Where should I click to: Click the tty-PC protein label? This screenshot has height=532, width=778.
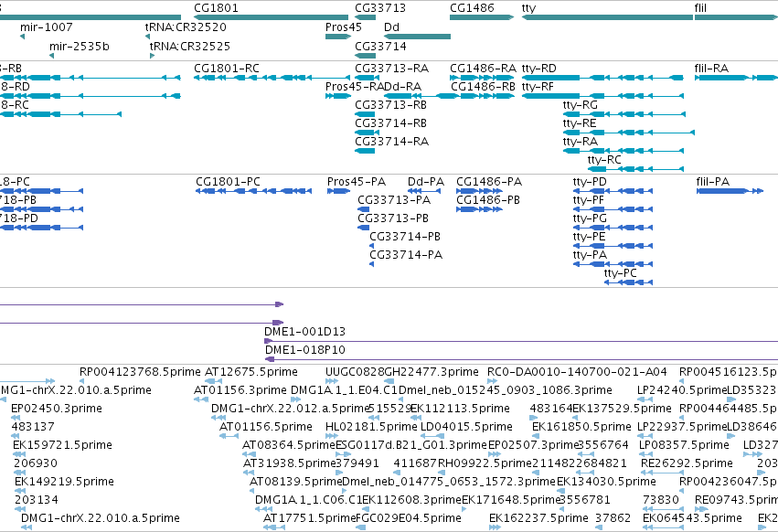[621, 273]
